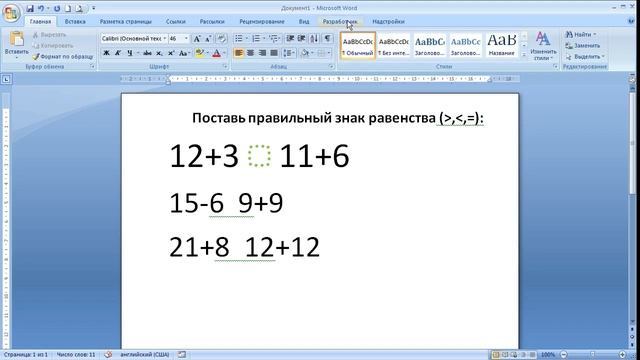Apply subscript formatting
The height and width of the screenshot is (360, 640).
(159, 53)
